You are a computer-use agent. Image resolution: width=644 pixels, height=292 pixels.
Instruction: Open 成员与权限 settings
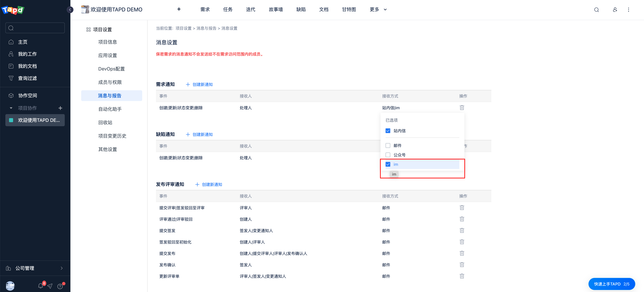[110, 82]
